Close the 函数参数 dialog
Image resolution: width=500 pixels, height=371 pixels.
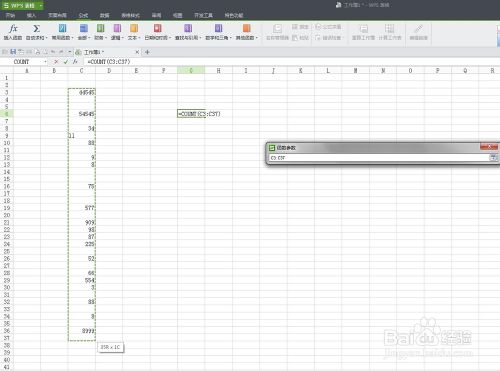tap(489, 146)
